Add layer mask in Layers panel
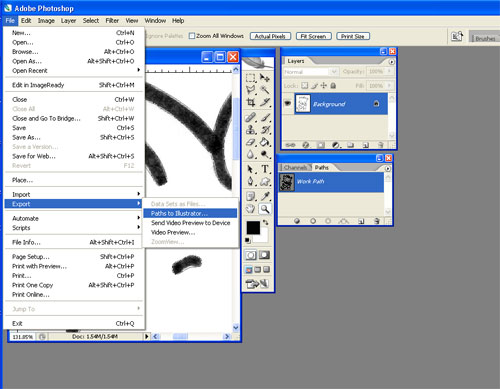 (x=321, y=145)
